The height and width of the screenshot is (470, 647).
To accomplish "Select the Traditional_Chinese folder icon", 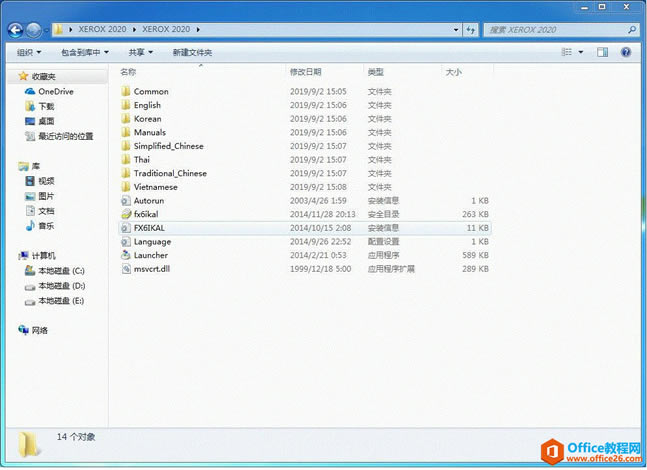I will coord(126,173).
